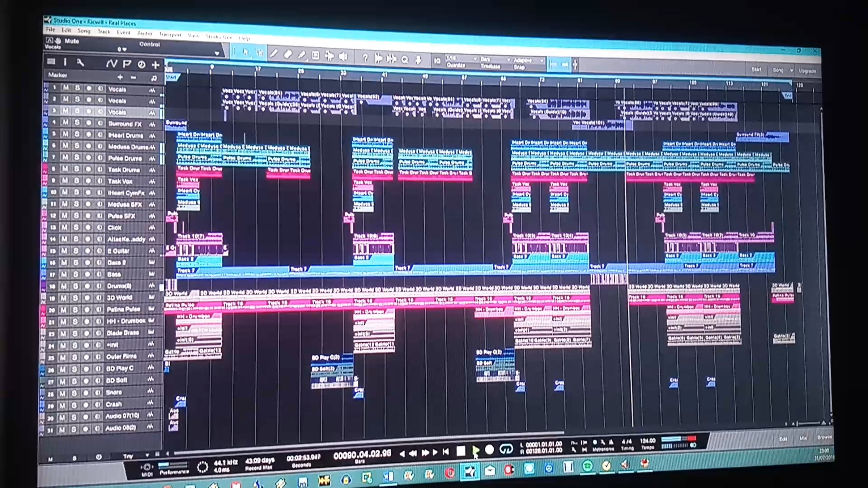Open the Mix console button
The width and height of the screenshot is (868, 488).
click(803, 438)
